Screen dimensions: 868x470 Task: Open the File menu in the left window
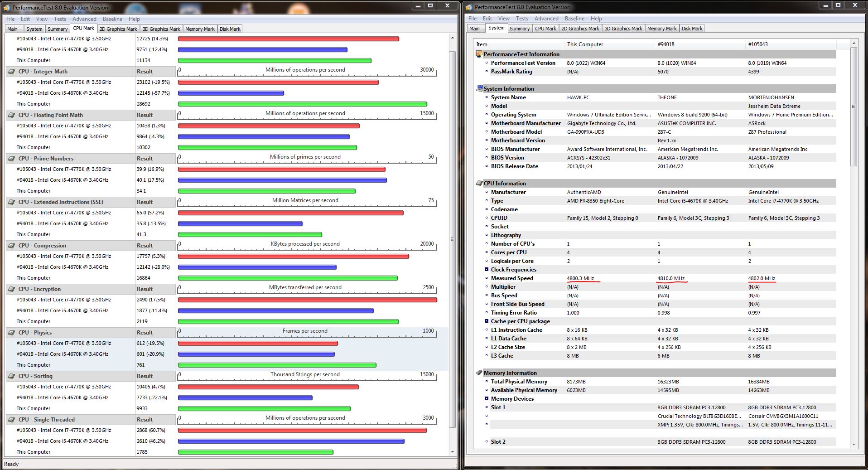(10, 19)
